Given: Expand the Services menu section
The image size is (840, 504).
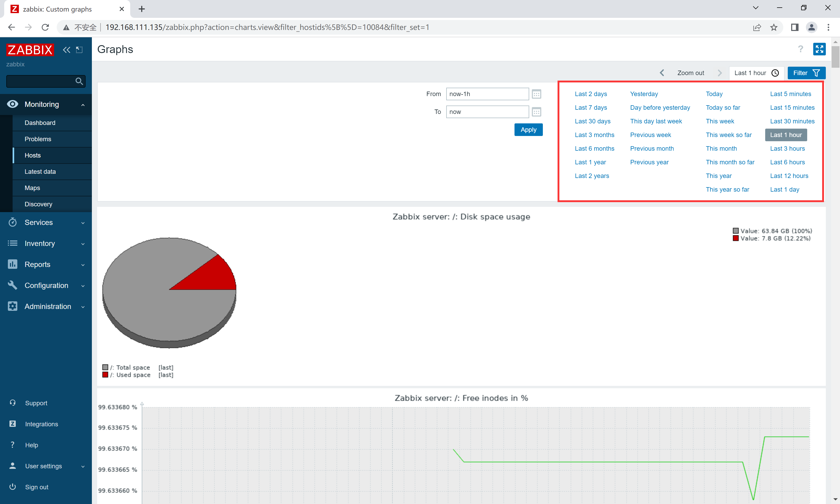Looking at the screenshot, I should point(46,222).
